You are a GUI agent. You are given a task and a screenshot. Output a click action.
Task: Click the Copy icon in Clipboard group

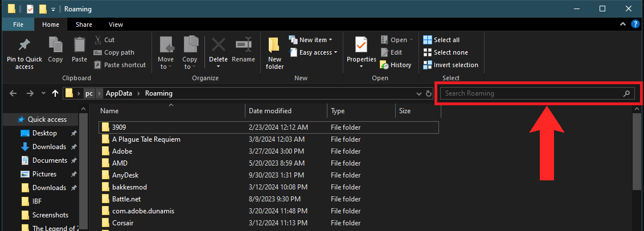tap(55, 45)
